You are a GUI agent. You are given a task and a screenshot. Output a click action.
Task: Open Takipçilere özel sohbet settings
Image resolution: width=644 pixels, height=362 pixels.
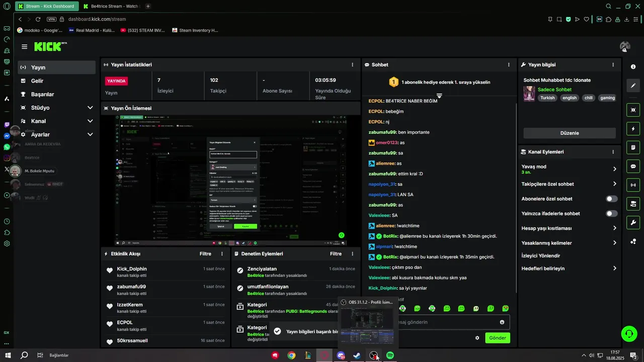[x=570, y=184]
